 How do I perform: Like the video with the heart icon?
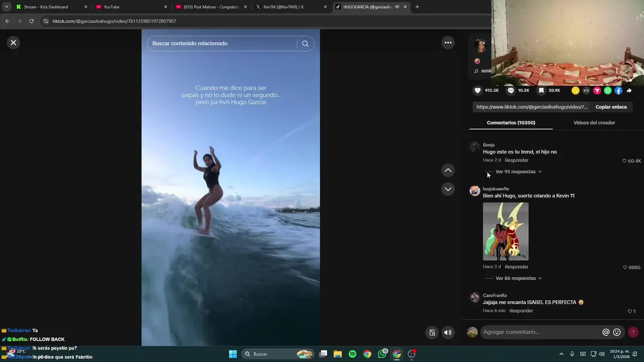coord(477,90)
